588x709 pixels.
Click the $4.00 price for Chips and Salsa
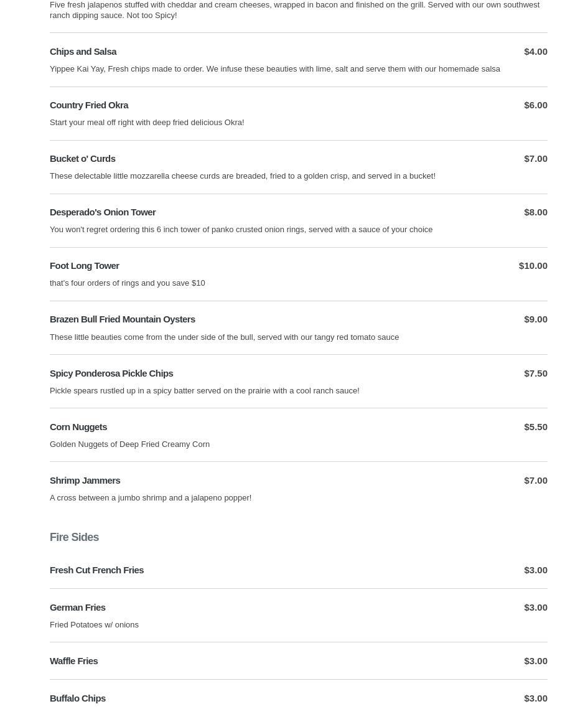tap(535, 52)
